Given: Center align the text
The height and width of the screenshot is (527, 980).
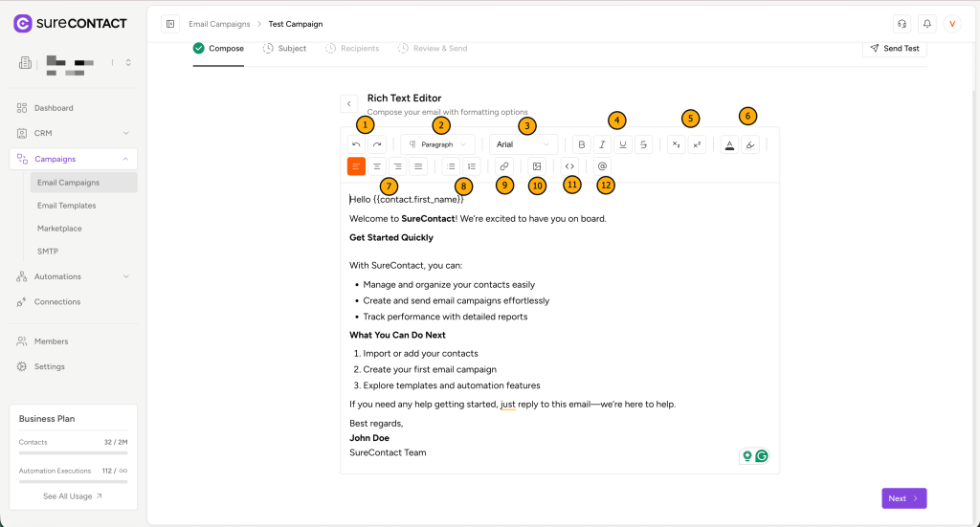Looking at the screenshot, I should point(377,166).
